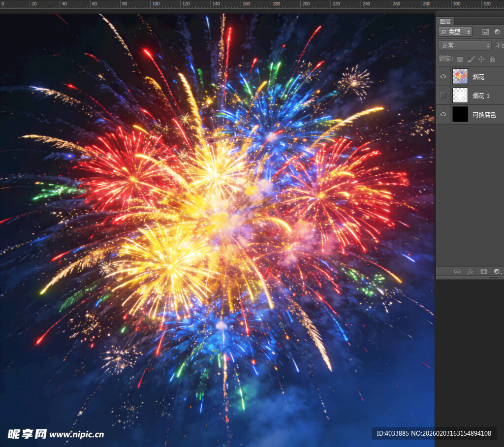The width and height of the screenshot is (504, 447).
Task: Open the 类型 filter type dropdown
Action: [455, 32]
